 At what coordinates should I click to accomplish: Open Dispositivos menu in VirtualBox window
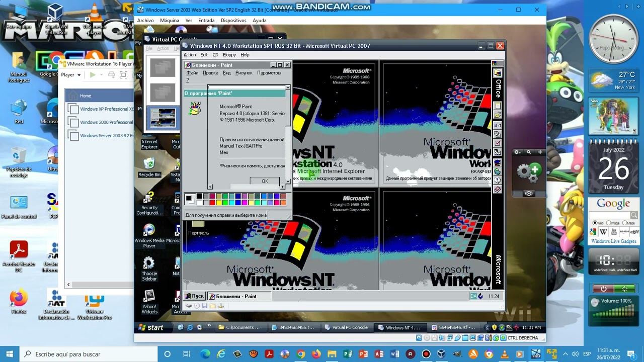(x=233, y=21)
